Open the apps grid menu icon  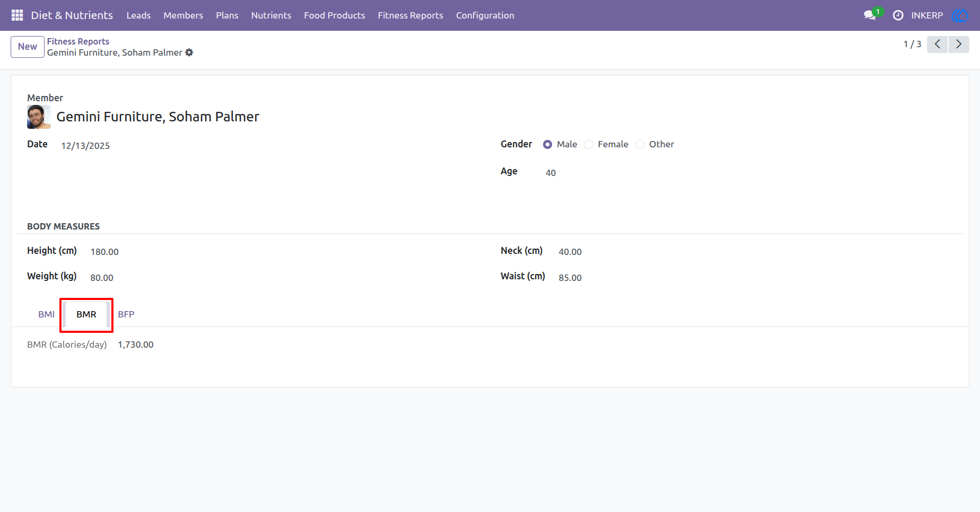click(x=17, y=15)
